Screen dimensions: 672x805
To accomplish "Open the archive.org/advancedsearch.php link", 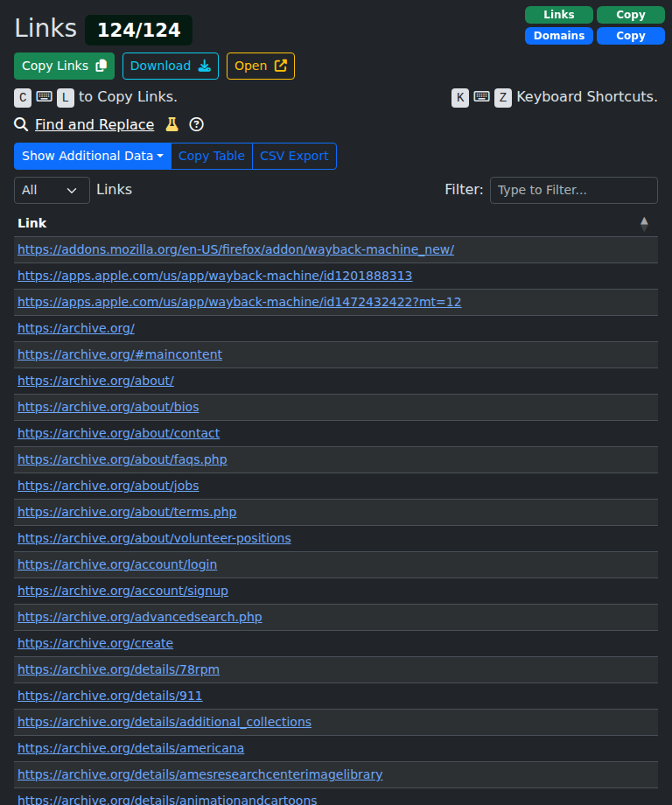I will coord(140,617).
